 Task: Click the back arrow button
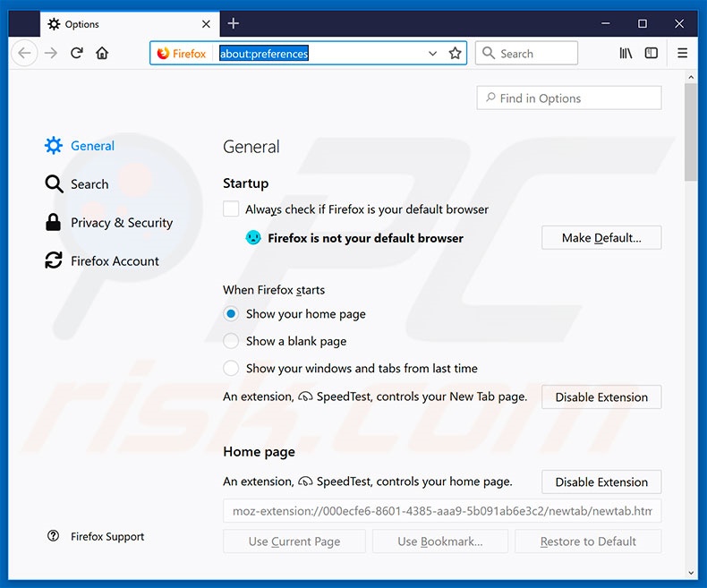[x=25, y=54]
